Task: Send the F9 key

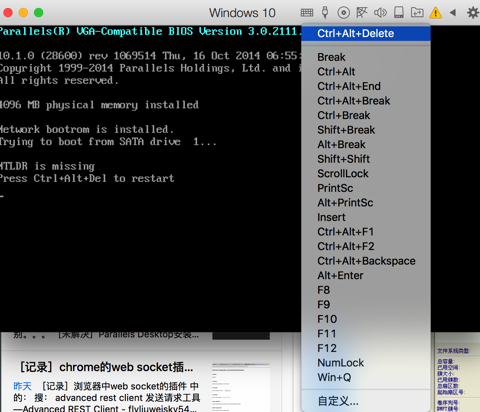Action: [x=366, y=305]
